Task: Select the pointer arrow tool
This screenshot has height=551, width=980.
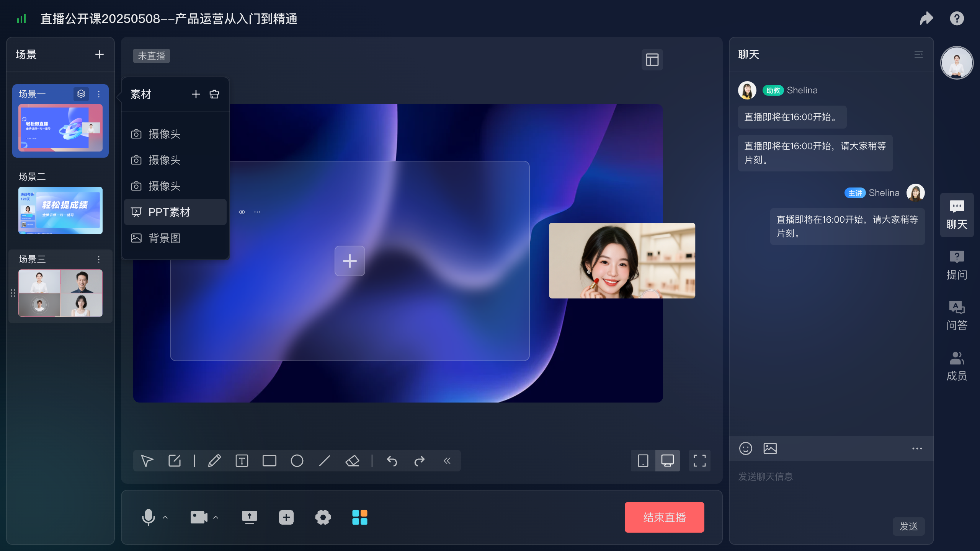Action: click(147, 461)
